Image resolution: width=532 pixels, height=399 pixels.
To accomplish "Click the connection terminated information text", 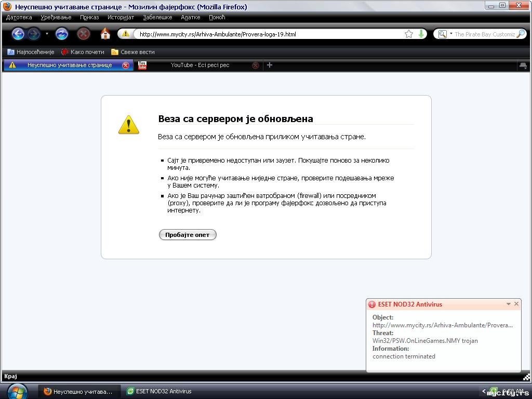I will click(404, 356).
